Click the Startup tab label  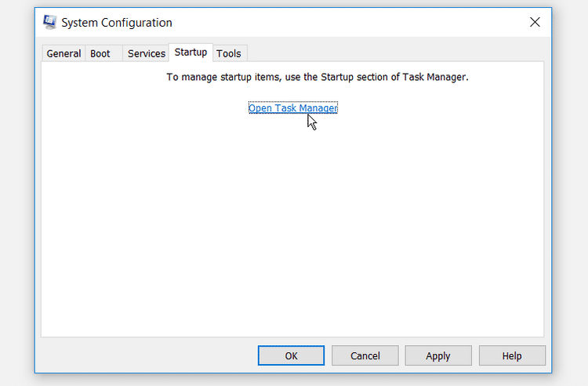(191, 53)
